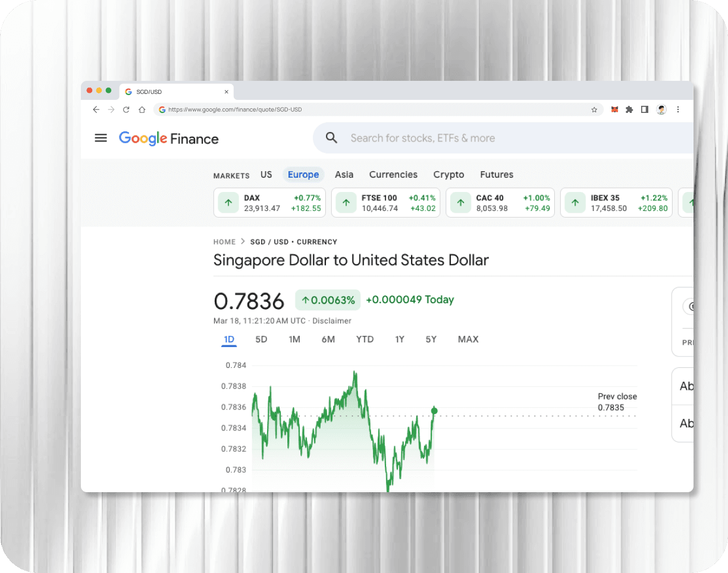Click the HOME breadcrumb link
This screenshot has height=573, width=728.
(225, 242)
